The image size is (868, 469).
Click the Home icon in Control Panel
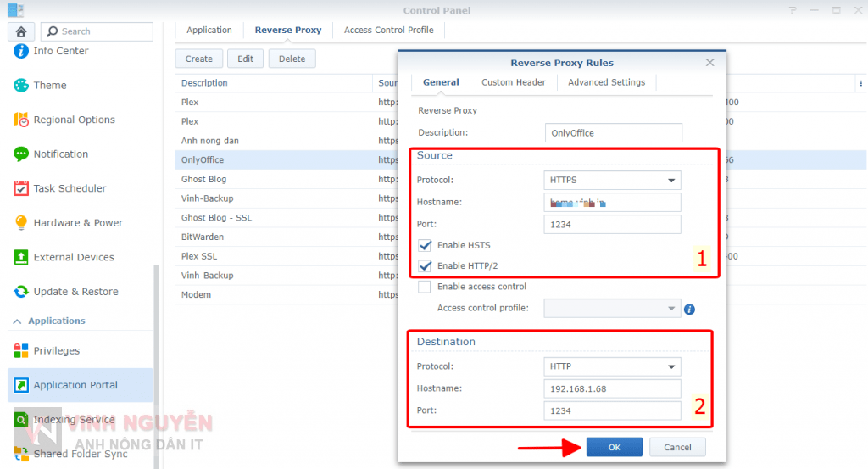(x=20, y=31)
